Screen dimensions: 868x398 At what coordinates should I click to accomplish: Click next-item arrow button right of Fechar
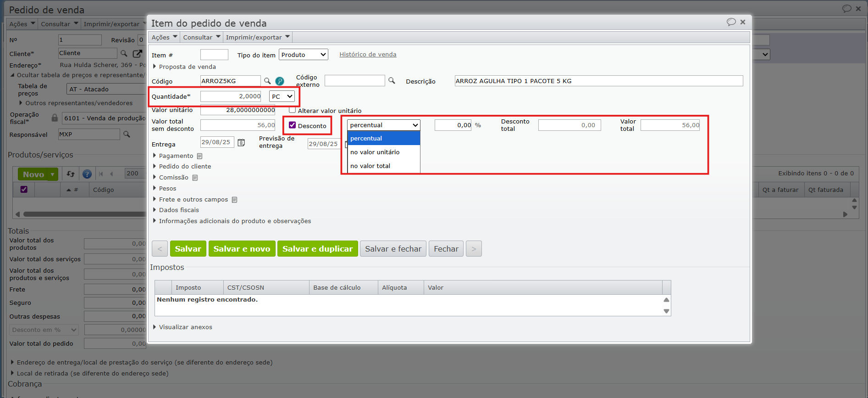[x=474, y=249]
